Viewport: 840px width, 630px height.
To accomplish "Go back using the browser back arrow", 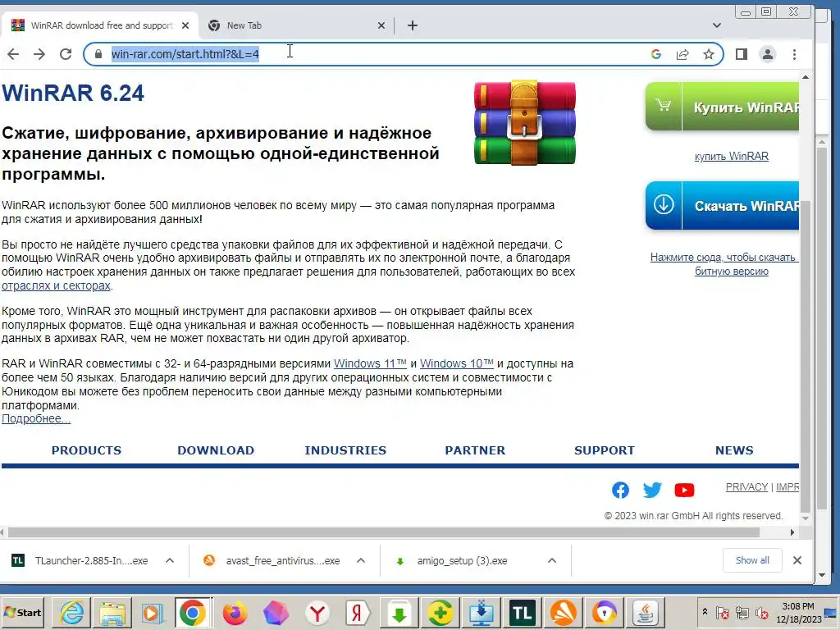I will tap(13, 54).
